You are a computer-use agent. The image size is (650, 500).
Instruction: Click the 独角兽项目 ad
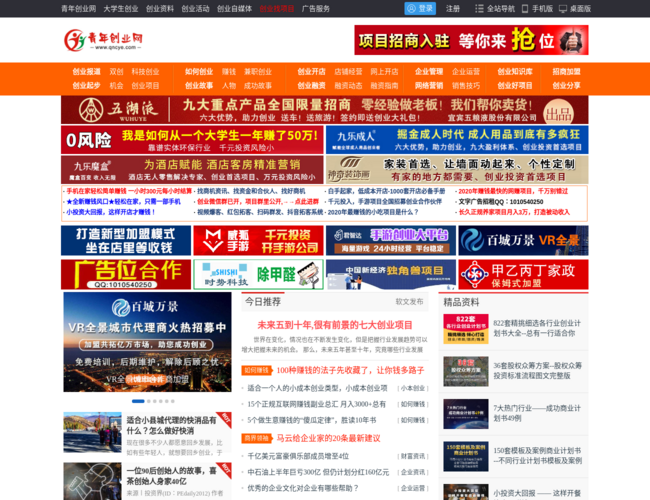(391, 274)
